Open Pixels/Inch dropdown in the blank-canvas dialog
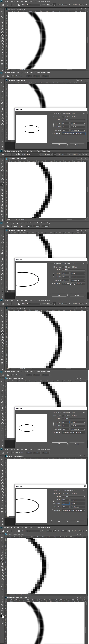Image resolution: width=89 pixels, height=644 pixels. [x=78, y=507]
